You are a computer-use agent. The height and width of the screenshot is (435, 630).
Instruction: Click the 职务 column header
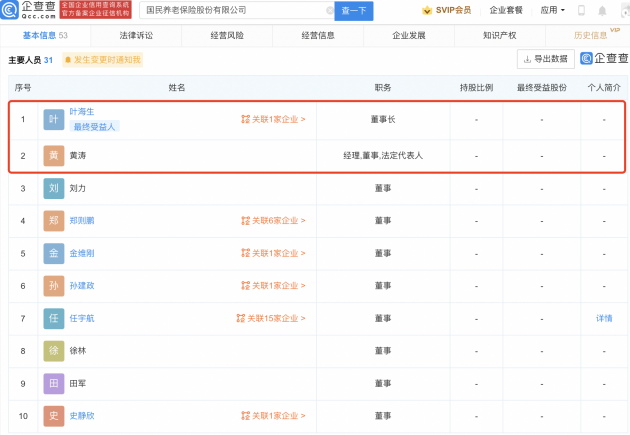383,88
